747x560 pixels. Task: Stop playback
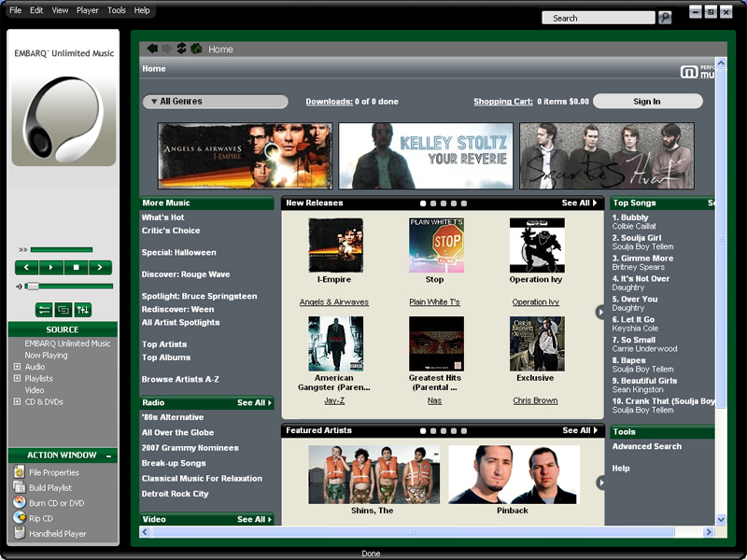coord(76,268)
